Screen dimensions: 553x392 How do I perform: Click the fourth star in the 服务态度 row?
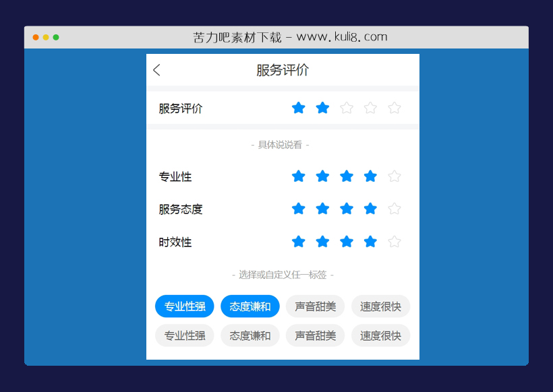tap(370, 209)
